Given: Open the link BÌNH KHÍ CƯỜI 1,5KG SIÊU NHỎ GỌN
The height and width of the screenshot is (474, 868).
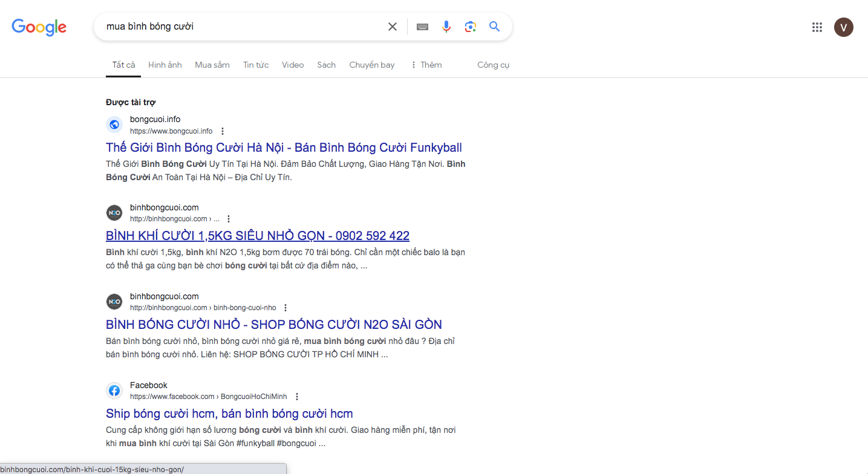Looking at the screenshot, I should [257, 235].
